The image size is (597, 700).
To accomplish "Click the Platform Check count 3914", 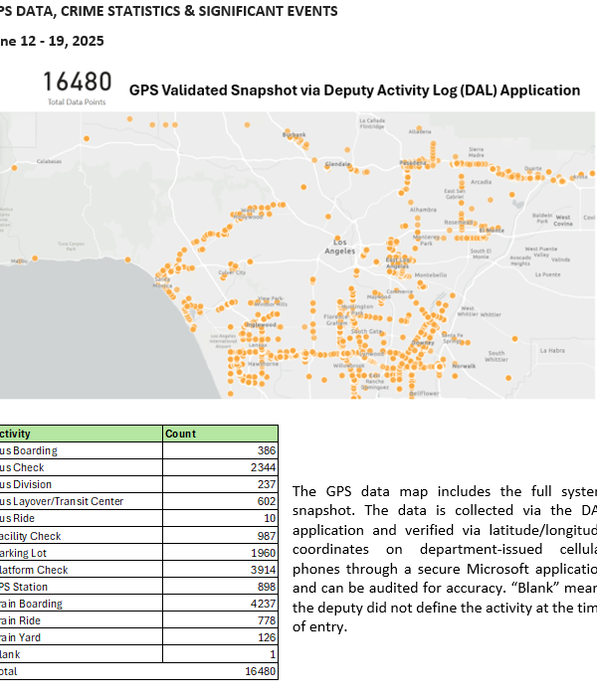I will pos(257,570).
